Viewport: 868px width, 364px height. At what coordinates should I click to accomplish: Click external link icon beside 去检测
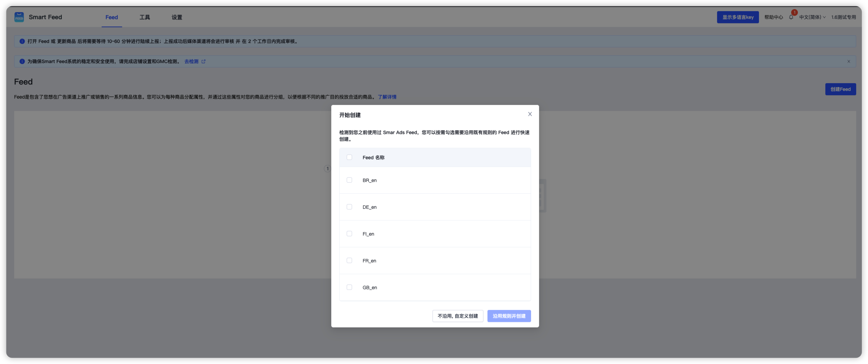(x=203, y=61)
